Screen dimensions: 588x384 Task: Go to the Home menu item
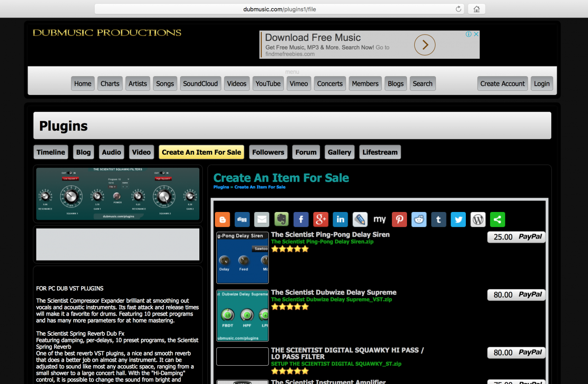(83, 83)
